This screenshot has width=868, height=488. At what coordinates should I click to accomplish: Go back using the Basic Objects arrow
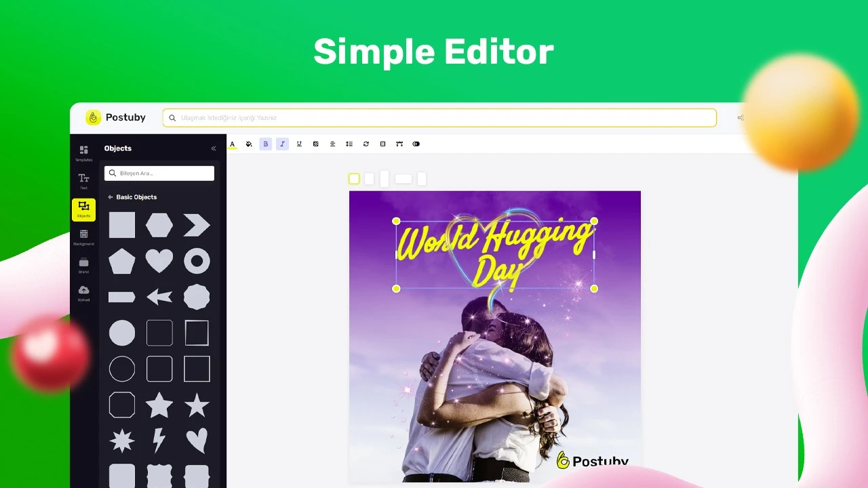[x=111, y=197]
